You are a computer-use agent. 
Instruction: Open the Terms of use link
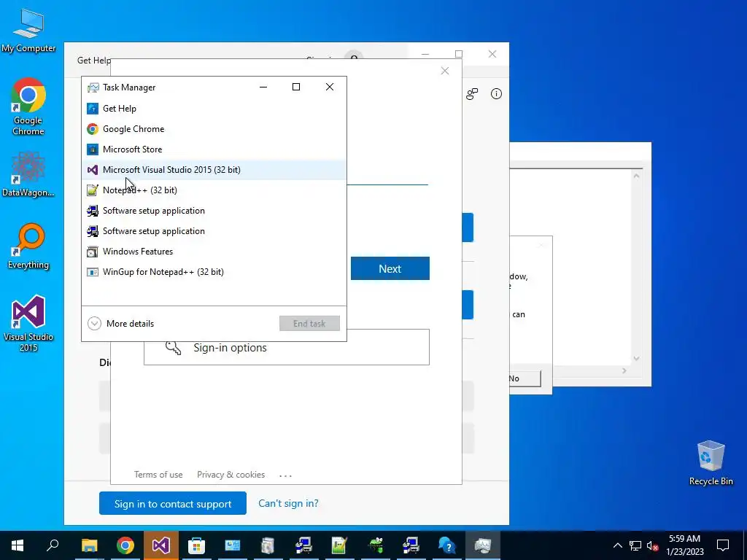coord(158,475)
